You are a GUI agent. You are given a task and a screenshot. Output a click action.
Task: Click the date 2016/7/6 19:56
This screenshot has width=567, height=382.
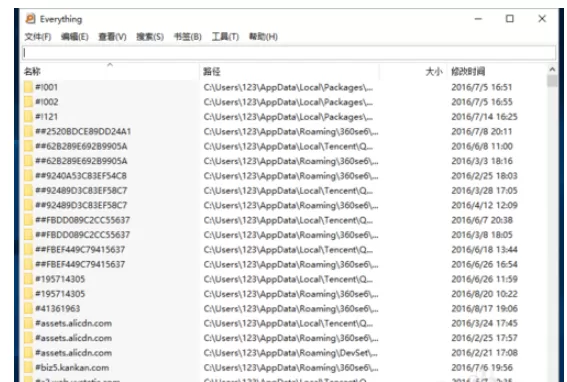(482, 368)
